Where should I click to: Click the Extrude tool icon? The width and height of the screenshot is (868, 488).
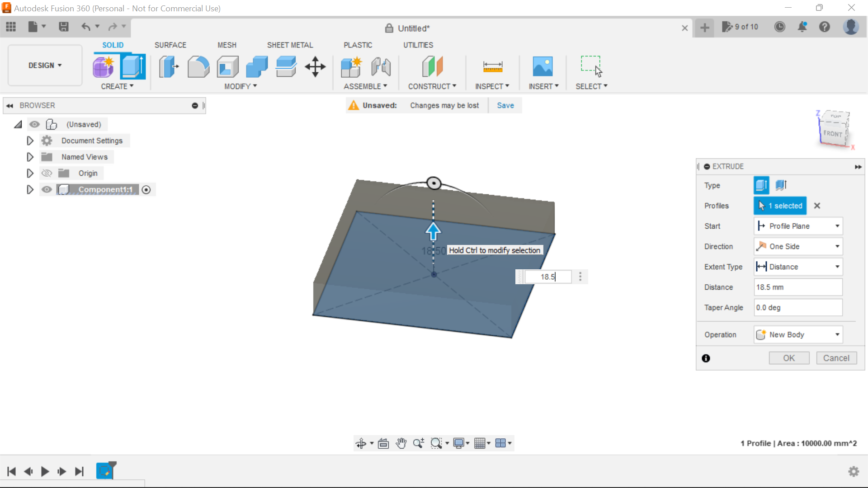click(x=133, y=66)
